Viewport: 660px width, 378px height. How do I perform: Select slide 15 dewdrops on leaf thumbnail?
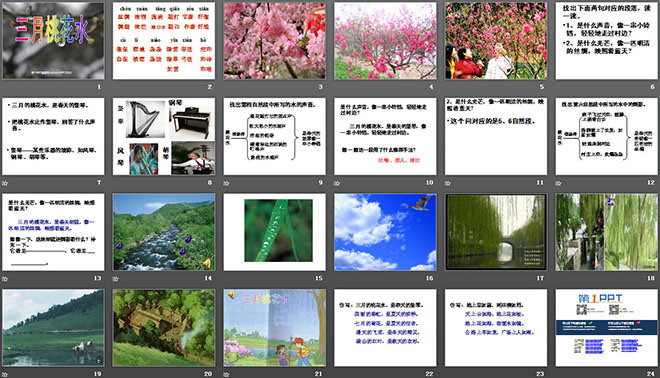[x=274, y=232]
